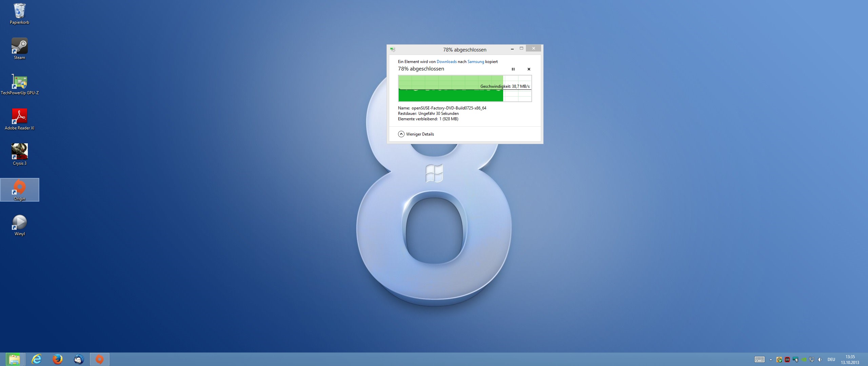Launch Firefox from the taskbar

tap(58, 359)
